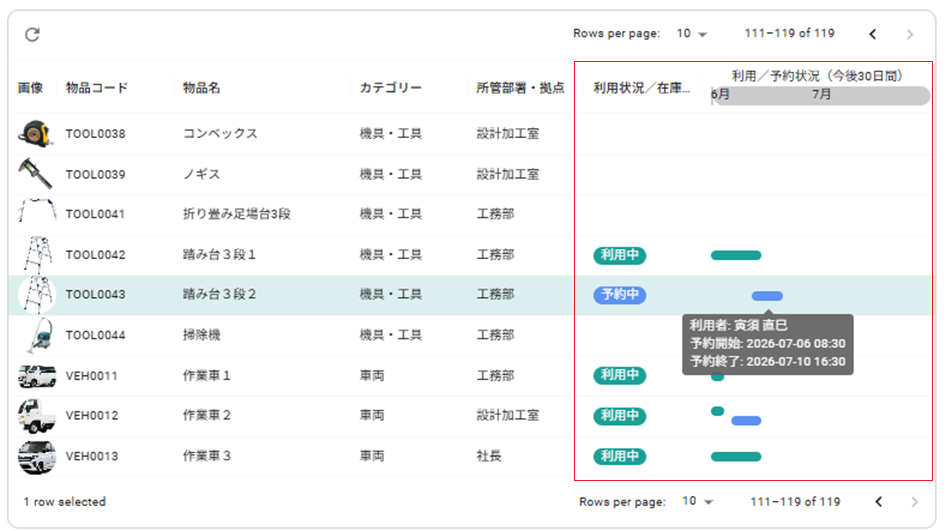Select the TOOL0044 code cell
Screen dimensions: 946x531
click(x=95, y=335)
